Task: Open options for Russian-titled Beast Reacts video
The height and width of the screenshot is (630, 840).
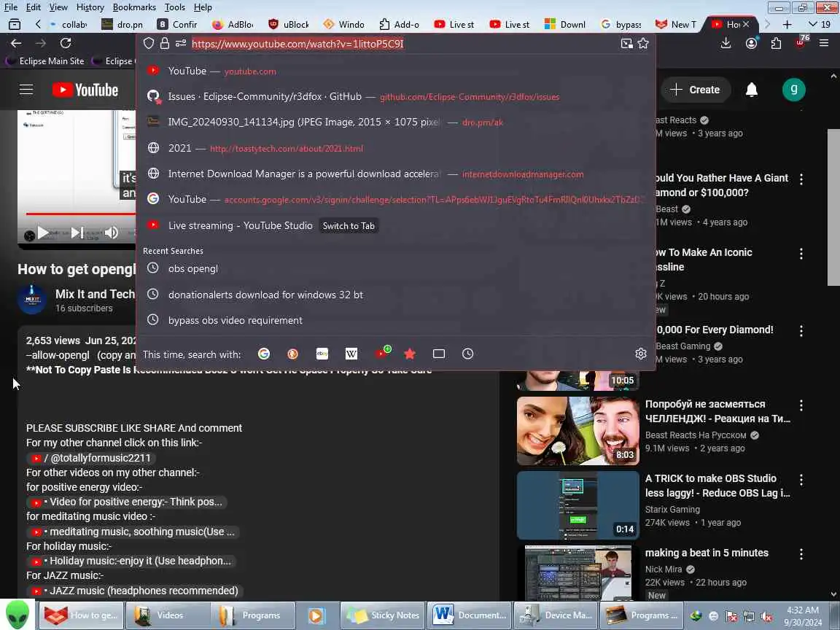Action: (801, 405)
